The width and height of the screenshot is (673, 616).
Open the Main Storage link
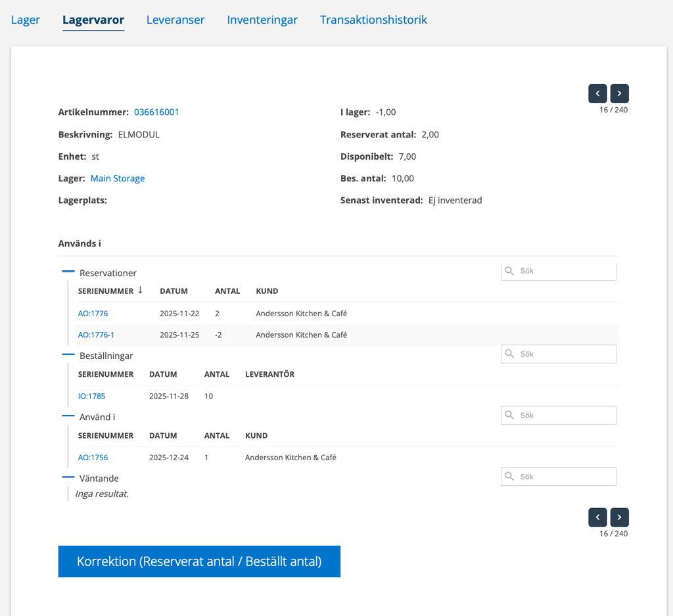point(118,178)
